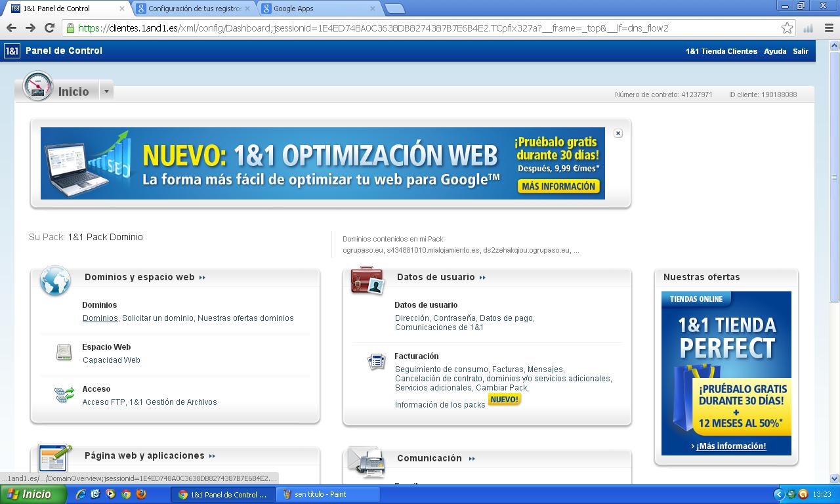Expand hidden system tray icons
840x504 pixels.
click(779, 494)
